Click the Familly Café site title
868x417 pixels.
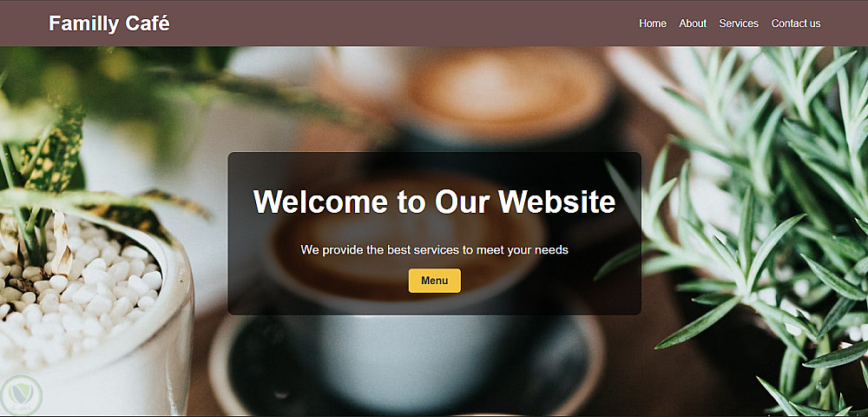109,23
